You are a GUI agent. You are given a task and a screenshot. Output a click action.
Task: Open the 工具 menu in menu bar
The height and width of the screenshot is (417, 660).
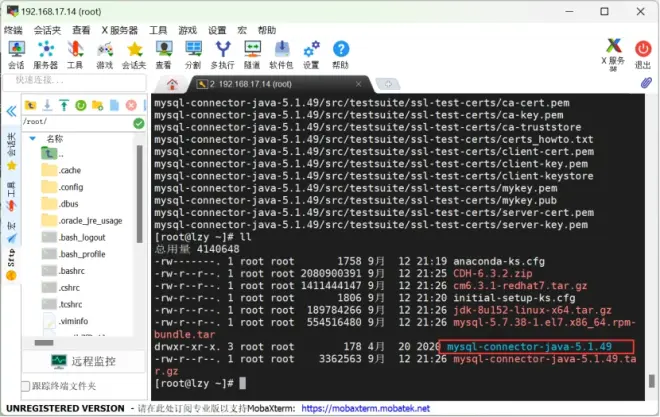pos(158,30)
